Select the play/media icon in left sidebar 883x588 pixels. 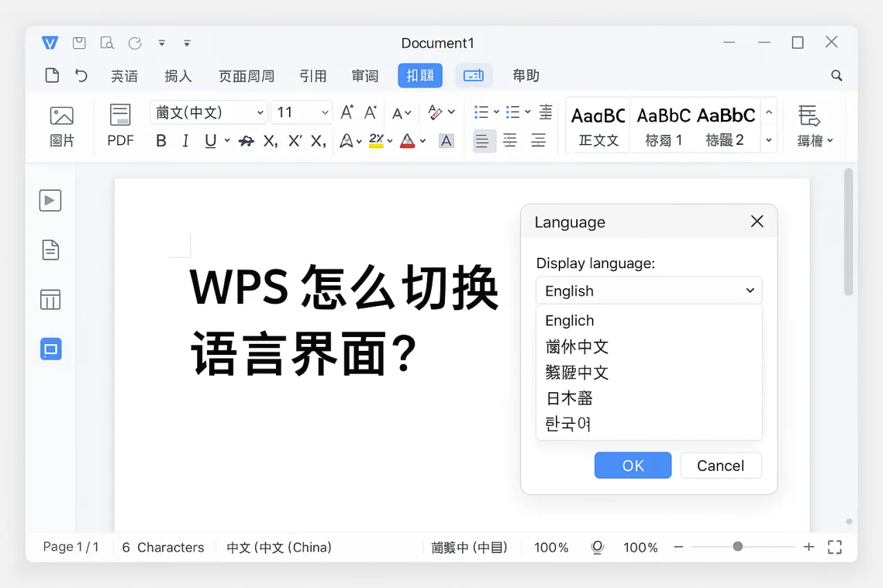[x=50, y=200]
